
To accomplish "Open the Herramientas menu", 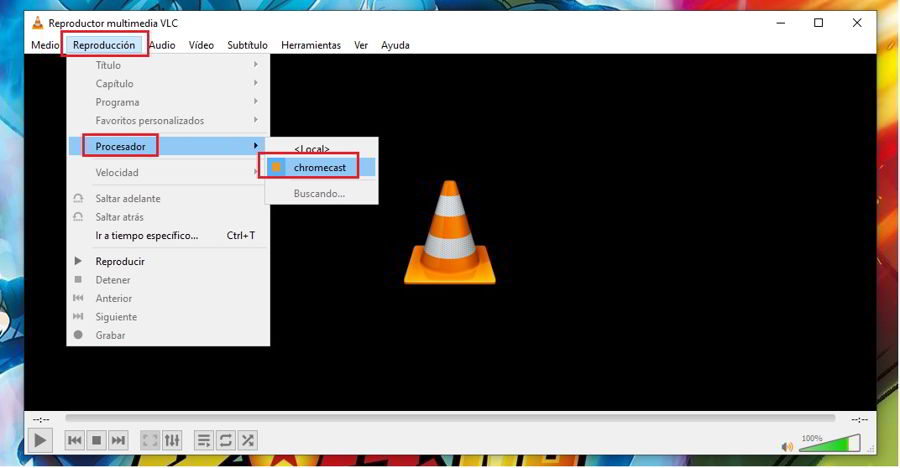I will [310, 45].
